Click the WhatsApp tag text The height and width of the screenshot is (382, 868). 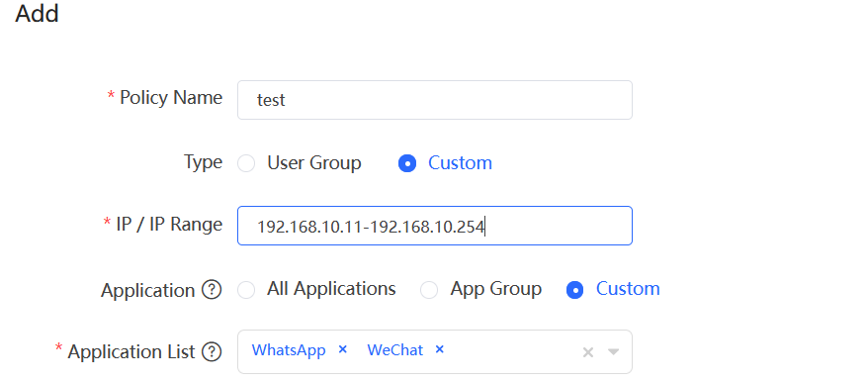[x=289, y=350]
